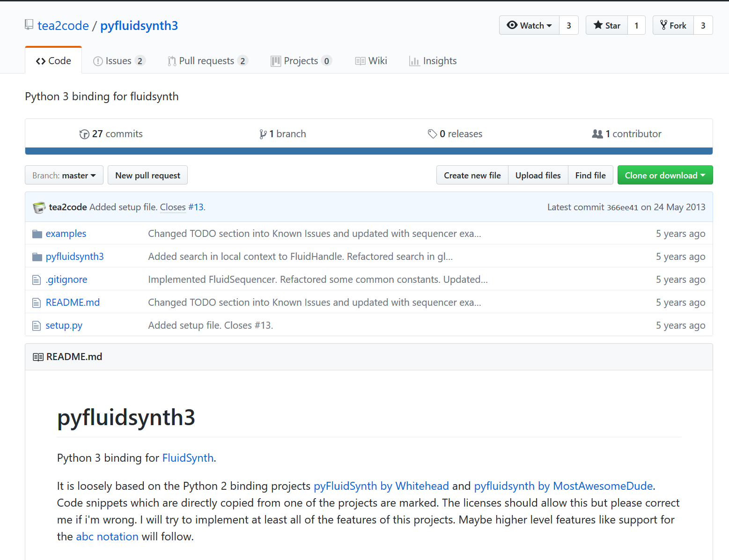Click the examples folder icon
The image size is (729, 560).
pos(37,234)
